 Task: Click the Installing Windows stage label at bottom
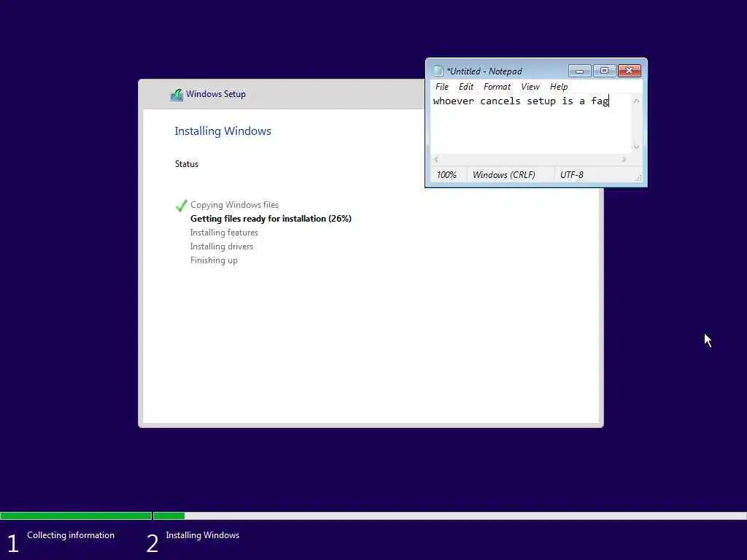[x=203, y=535]
